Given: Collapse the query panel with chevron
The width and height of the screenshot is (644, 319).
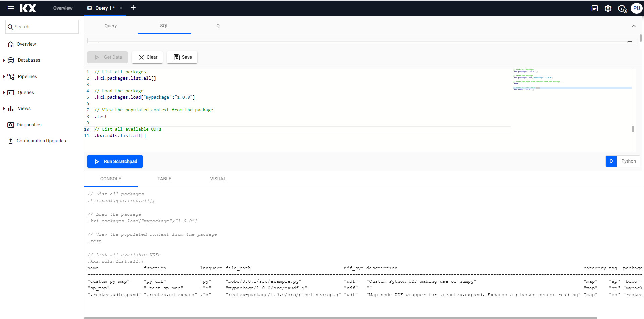Looking at the screenshot, I should (633, 26).
